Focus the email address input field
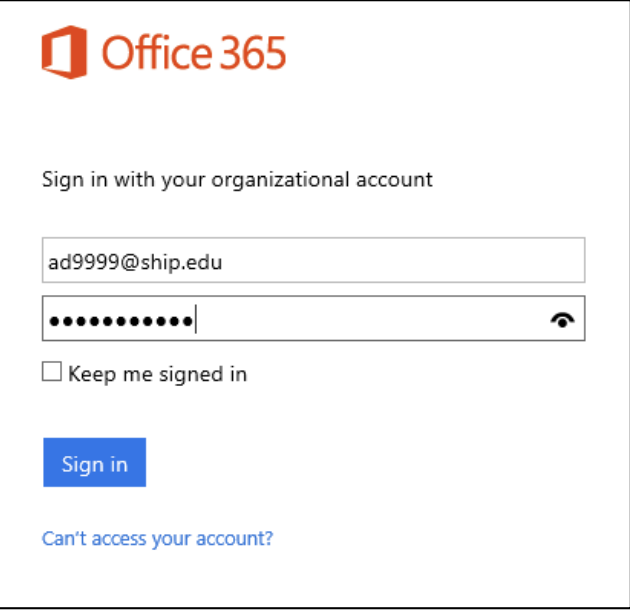The image size is (630, 610). coord(313,260)
